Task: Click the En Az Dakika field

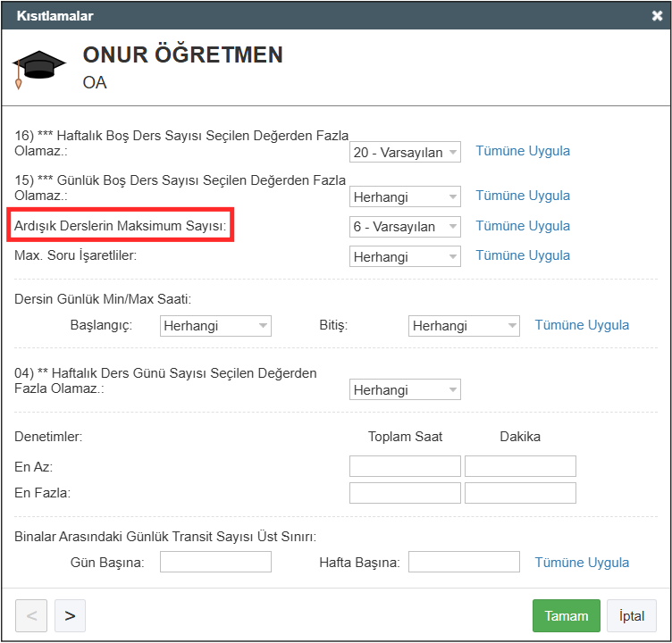Action: click(520, 466)
